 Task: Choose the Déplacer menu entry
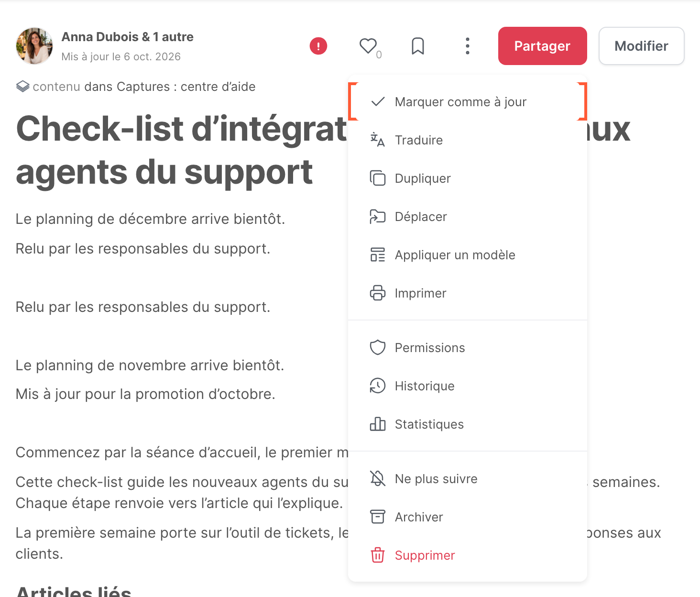coord(468,217)
